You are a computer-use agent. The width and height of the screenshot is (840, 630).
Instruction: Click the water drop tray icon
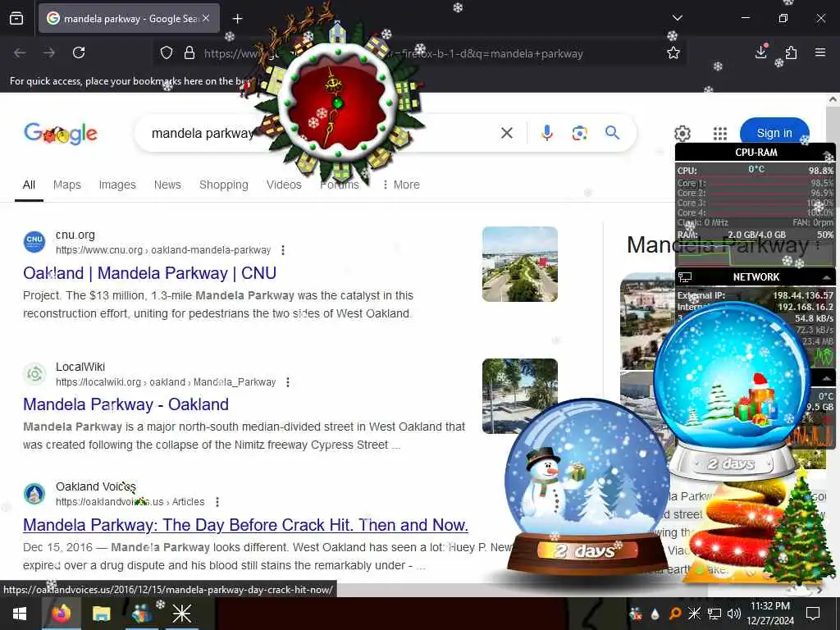point(655,614)
